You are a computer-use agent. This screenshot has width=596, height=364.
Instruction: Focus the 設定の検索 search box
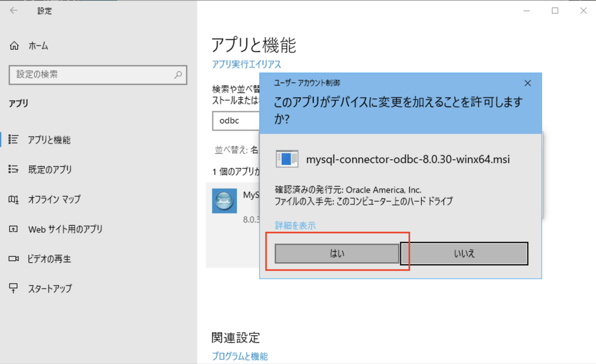[98, 74]
